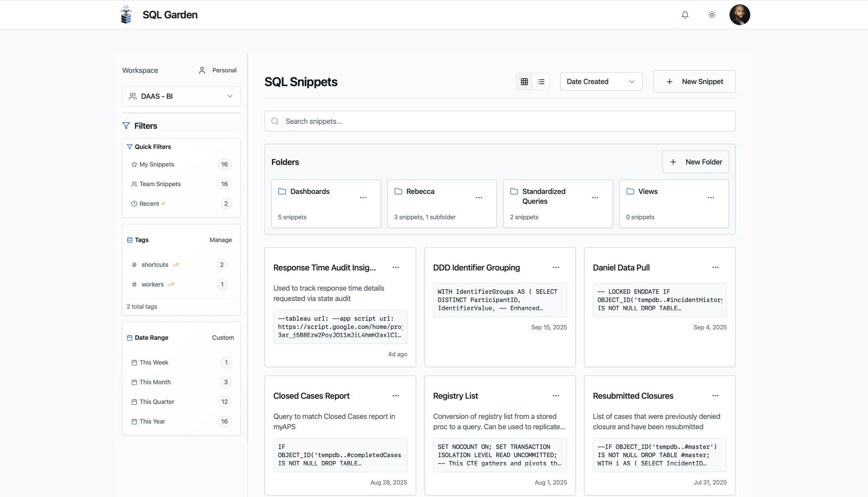
Task: Open the notifications bell
Action: point(685,15)
